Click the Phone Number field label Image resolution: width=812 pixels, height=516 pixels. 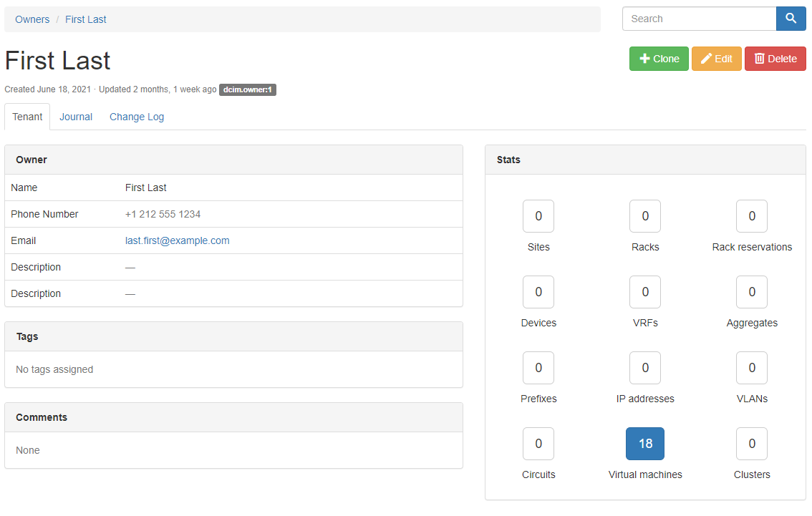click(x=44, y=214)
